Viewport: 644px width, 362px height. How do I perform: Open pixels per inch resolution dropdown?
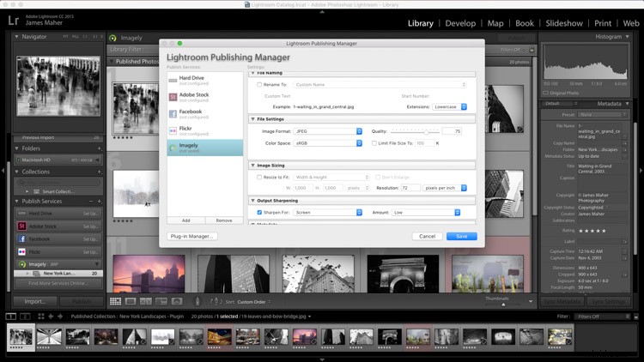point(445,188)
